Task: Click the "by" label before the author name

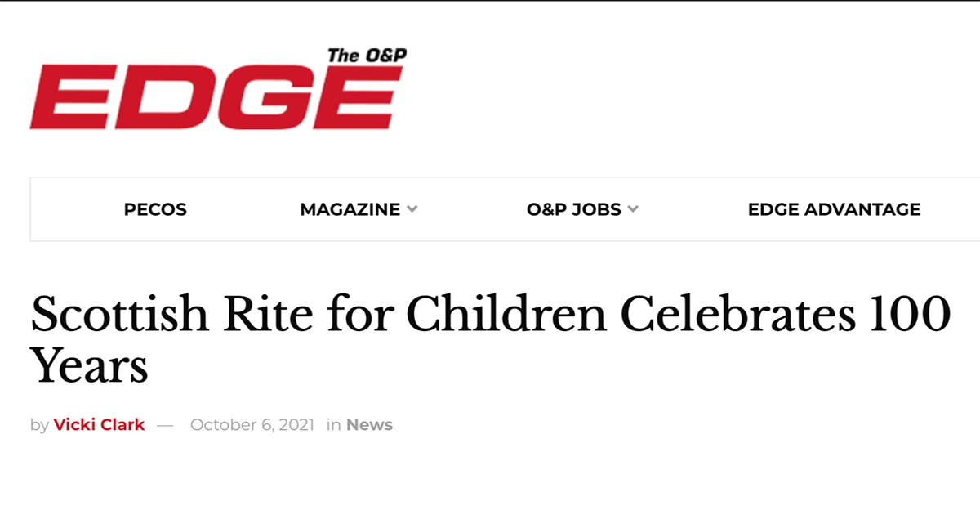Action: tap(39, 425)
